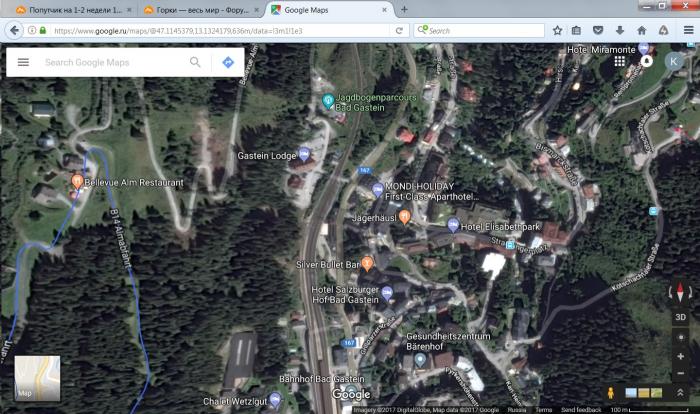Click the Gesundheitszentrum Bärenhof marker

coord(420,359)
